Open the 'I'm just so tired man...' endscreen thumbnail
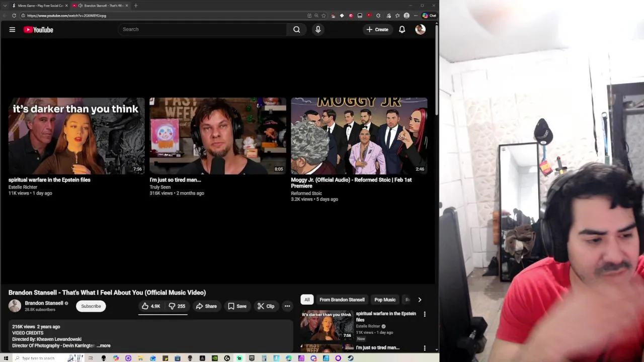This screenshot has width=644, height=362. (x=218, y=136)
